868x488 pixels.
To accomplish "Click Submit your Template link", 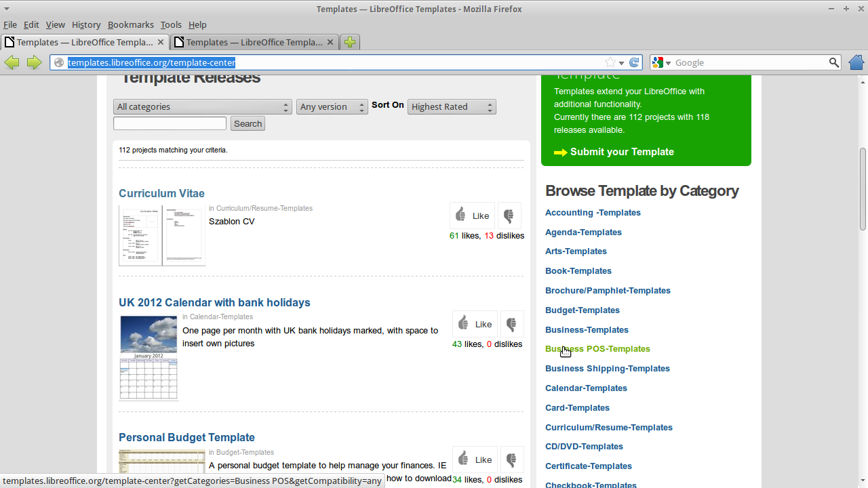I will (622, 152).
